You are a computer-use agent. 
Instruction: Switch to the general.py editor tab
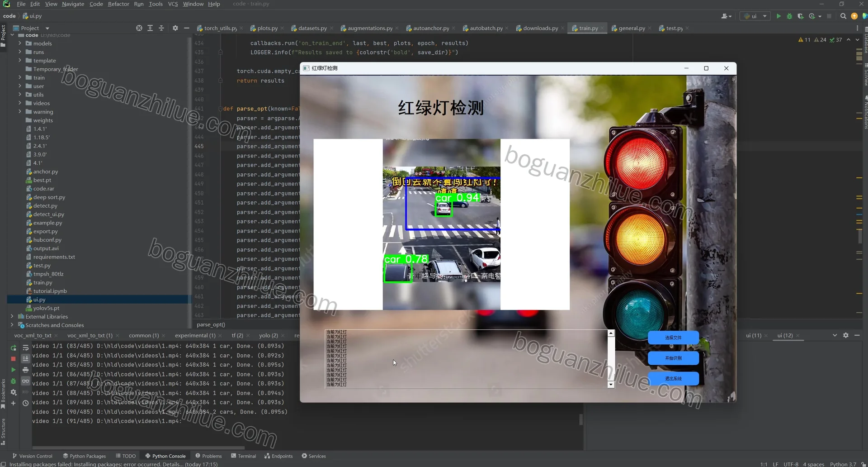coord(632,28)
